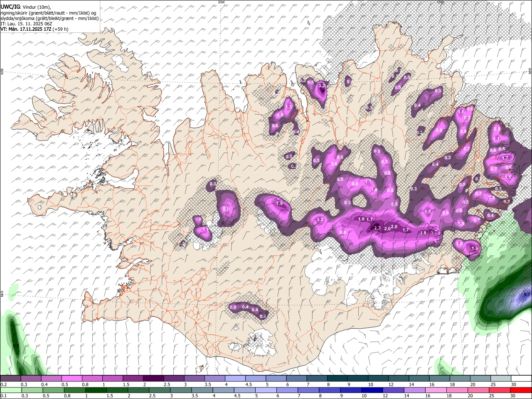Pick the dark green rain swatch at 1
Screen dimensions: 532x399
96,390
